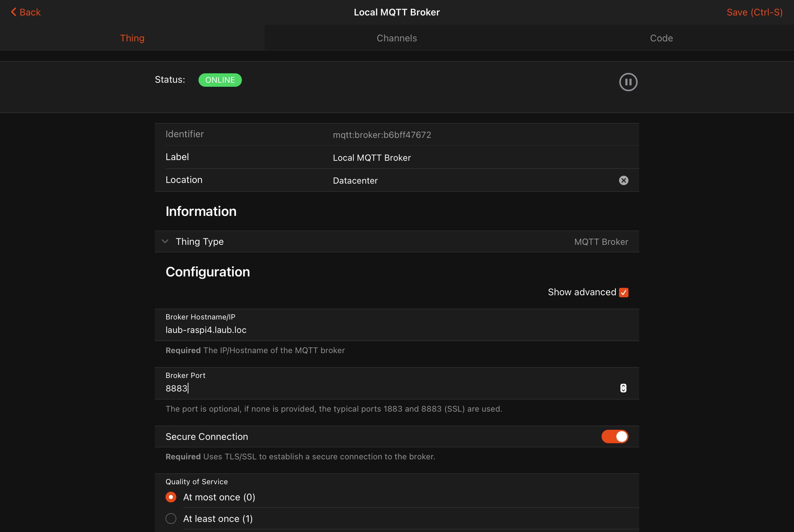Viewport: 794px width, 532px height.
Task: Open the Code tab
Action: click(x=661, y=38)
